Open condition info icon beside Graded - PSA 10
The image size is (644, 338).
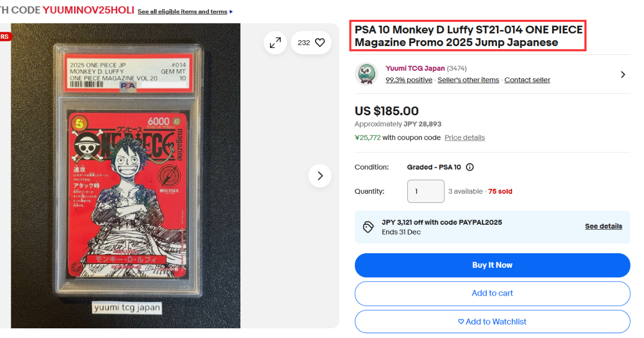click(x=470, y=167)
